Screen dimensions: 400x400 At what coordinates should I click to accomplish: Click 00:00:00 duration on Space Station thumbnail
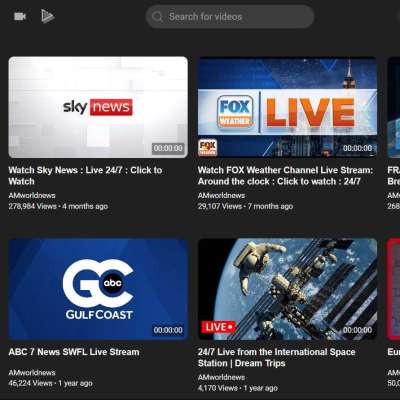click(x=358, y=330)
